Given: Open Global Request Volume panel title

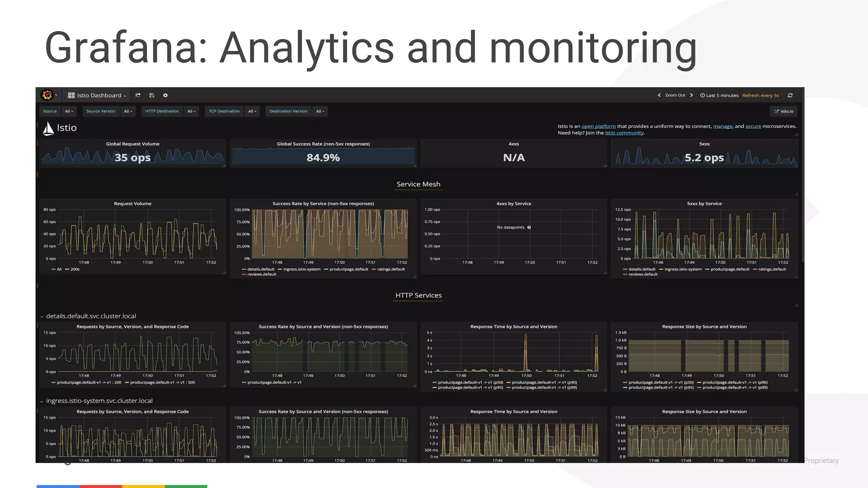Looking at the screenshot, I should coord(133,144).
